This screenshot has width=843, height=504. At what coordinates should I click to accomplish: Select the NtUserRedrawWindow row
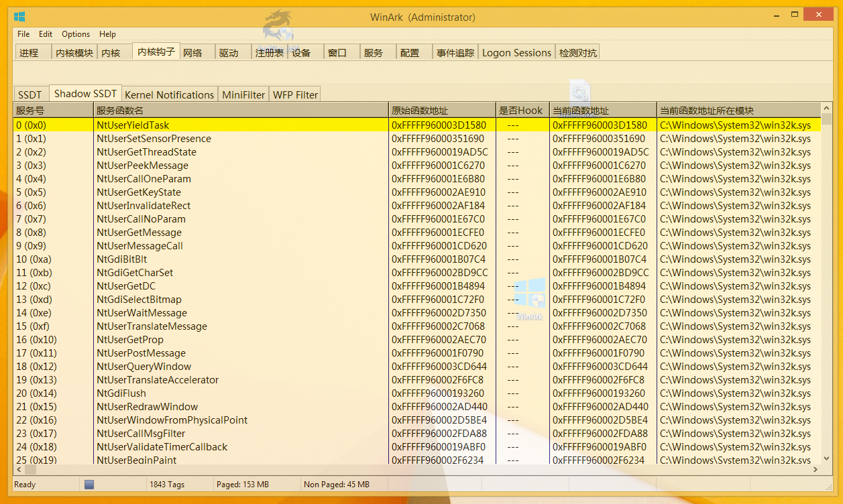417,406
